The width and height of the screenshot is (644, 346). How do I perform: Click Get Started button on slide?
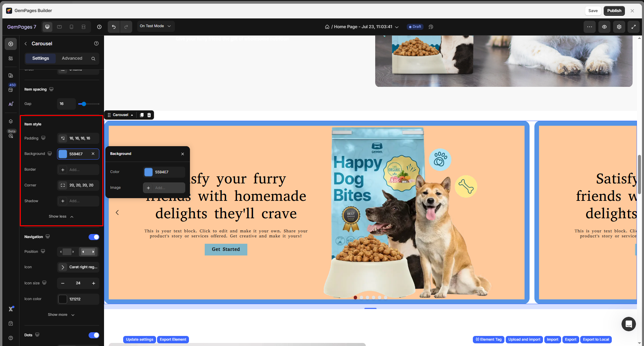(x=226, y=249)
